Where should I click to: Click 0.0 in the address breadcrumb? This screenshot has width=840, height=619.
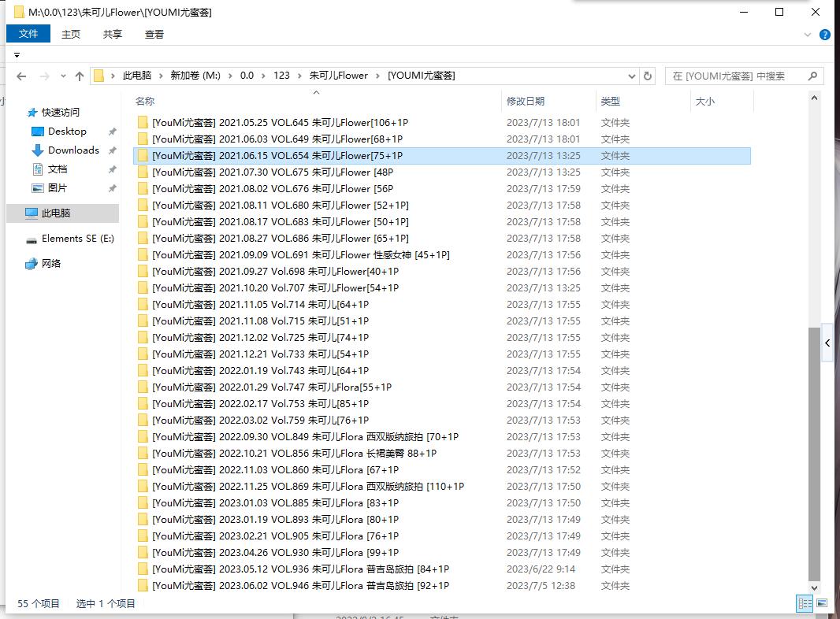click(x=247, y=76)
